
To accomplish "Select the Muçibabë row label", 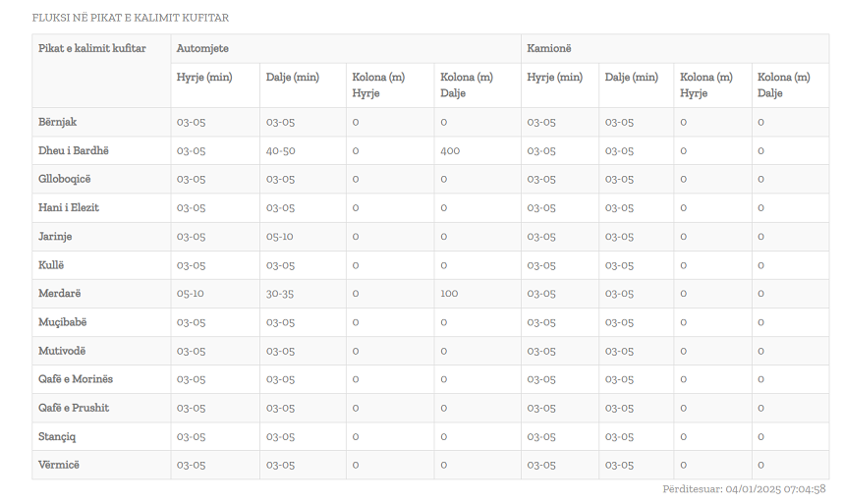I will [x=63, y=322].
